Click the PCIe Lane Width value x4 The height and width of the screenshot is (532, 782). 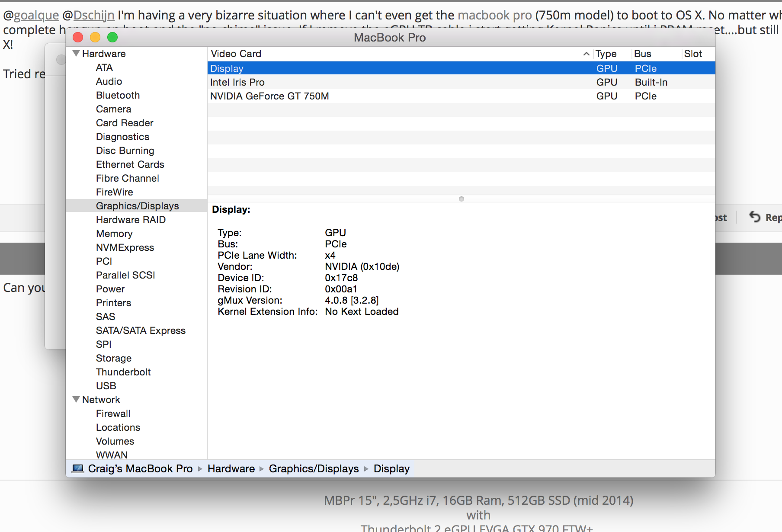pos(330,255)
